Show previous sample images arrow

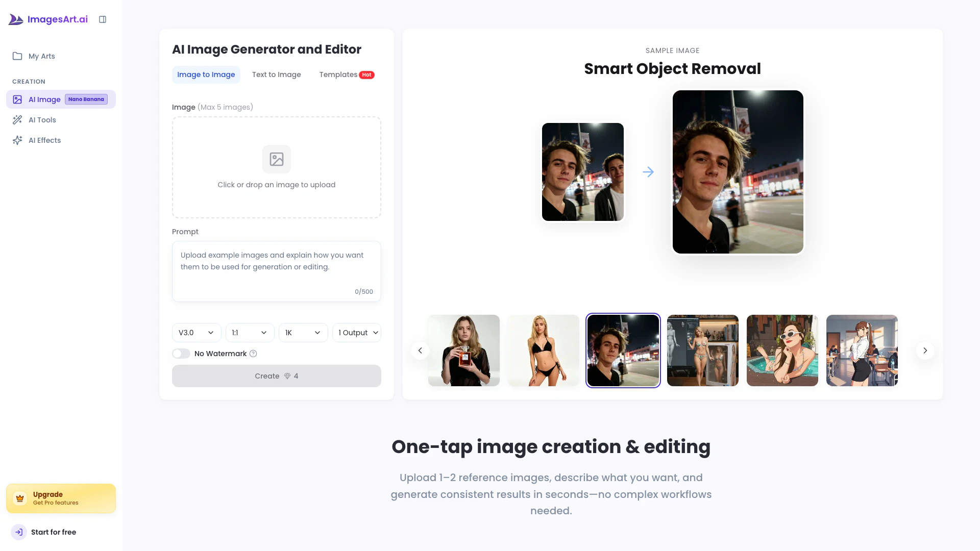(x=420, y=350)
